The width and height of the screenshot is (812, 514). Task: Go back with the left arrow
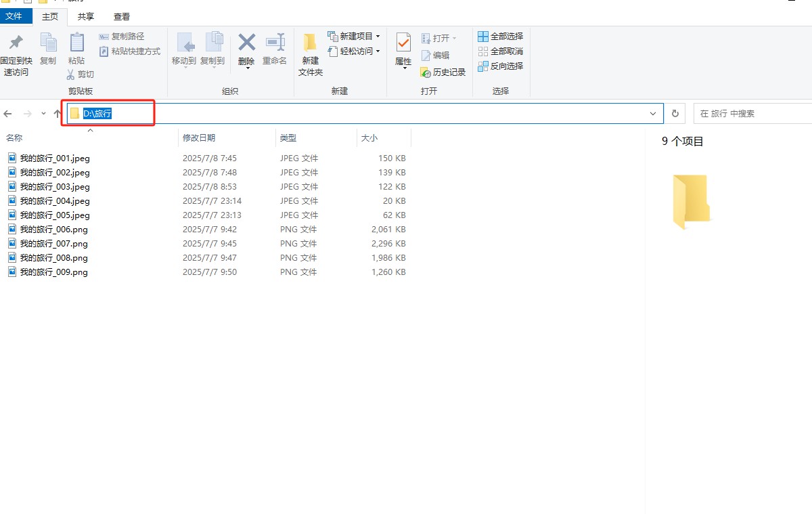tap(8, 114)
